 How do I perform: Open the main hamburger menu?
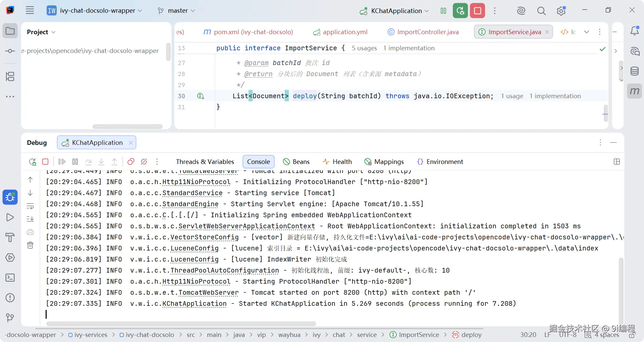[30, 10]
